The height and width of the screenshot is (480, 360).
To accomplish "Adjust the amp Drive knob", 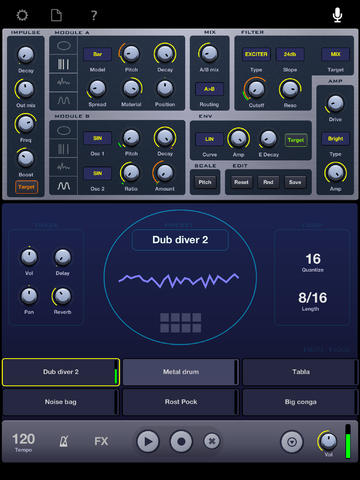I will point(335,104).
